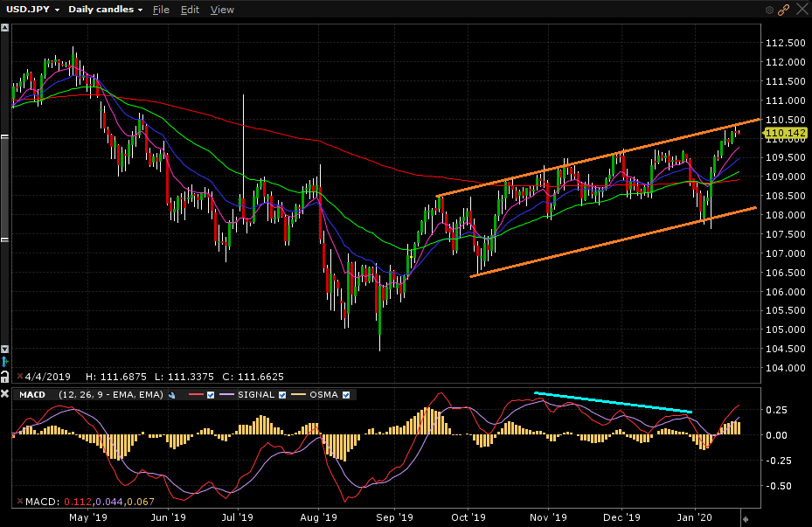Click the -0.50 MACD axis label

[778, 486]
